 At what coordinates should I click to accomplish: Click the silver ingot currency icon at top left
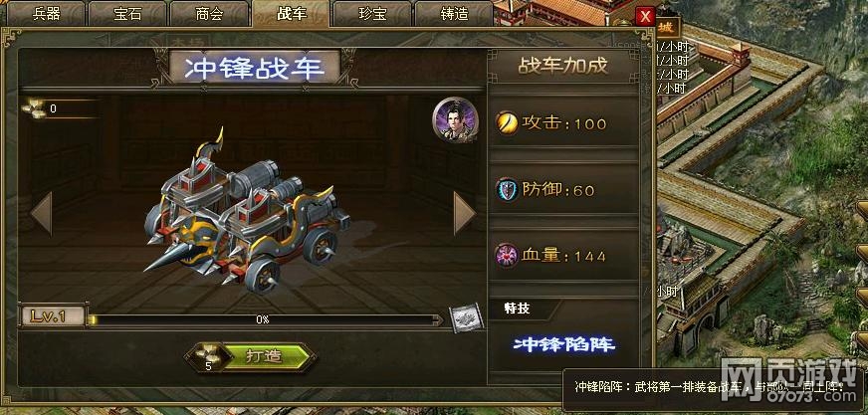[x=33, y=108]
